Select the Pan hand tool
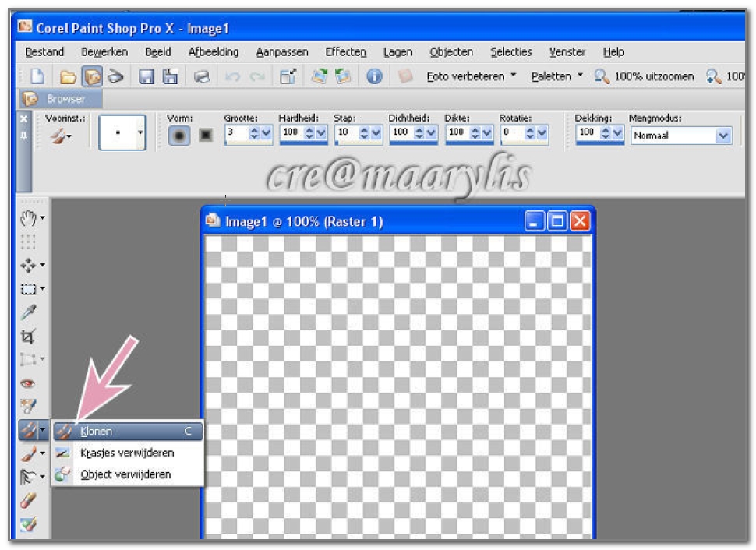Screen dimensions: 756x550 28,218
